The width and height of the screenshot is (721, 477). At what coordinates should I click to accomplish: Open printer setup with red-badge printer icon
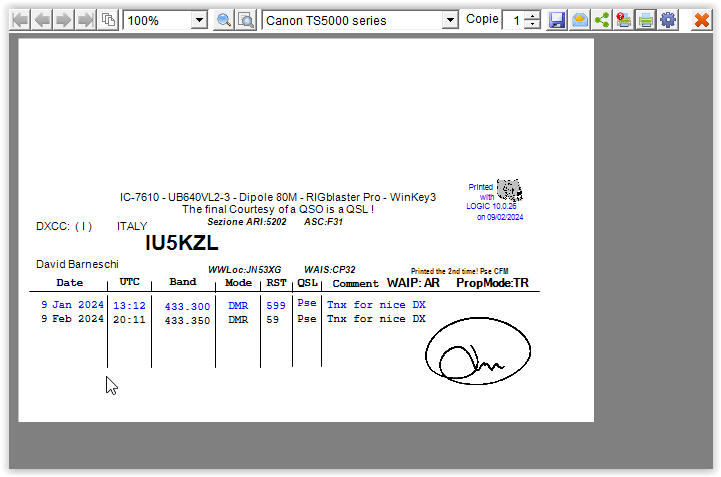(624, 20)
